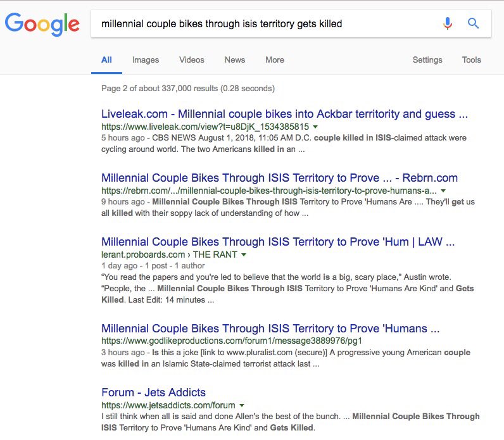Switch to the News tab
The height and width of the screenshot is (440, 504).
235,60
